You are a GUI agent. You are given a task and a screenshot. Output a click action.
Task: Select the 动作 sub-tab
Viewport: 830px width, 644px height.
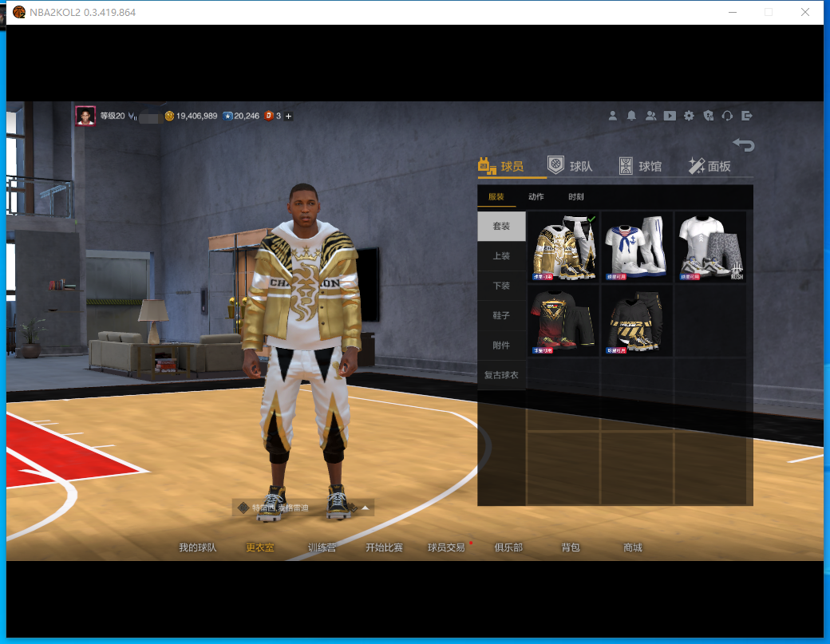click(536, 196)
